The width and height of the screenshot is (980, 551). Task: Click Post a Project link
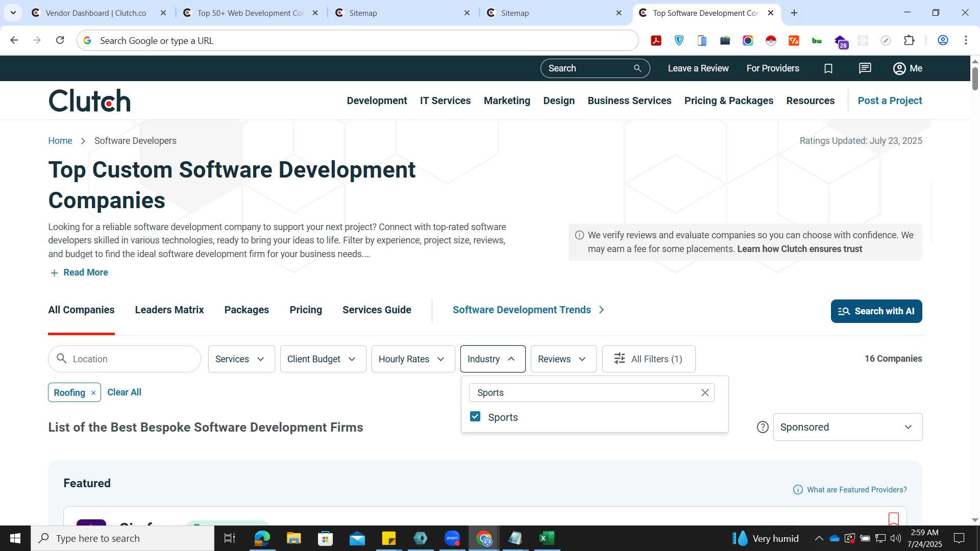(890, 101)
